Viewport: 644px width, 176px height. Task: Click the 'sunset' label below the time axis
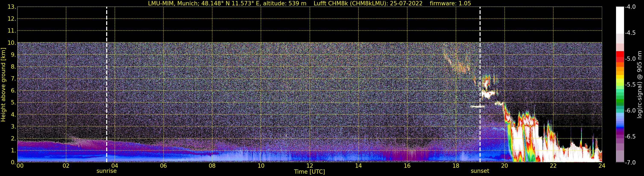click(x=480, y=171)
